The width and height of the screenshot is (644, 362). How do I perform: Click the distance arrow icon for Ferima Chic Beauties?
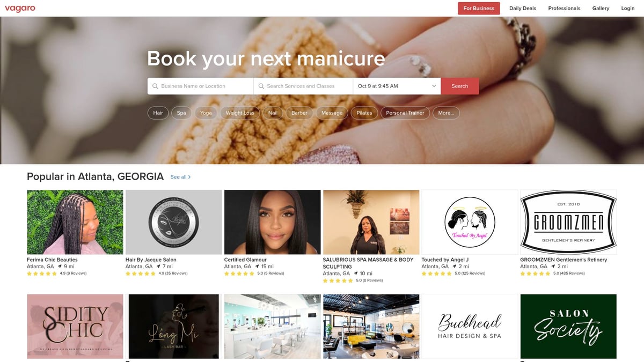tap(59, 267)
